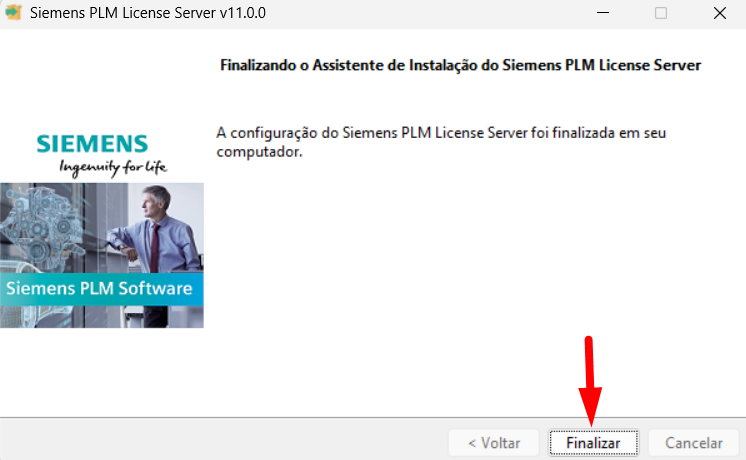
Task: Click the installer icon in title bar
Action: tap(13, 12)
